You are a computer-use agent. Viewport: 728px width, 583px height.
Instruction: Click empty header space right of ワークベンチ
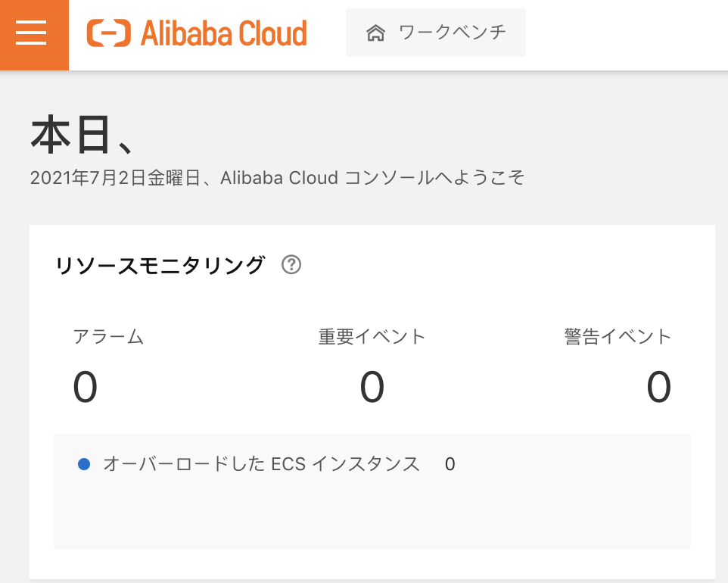(x=628, y=33)
